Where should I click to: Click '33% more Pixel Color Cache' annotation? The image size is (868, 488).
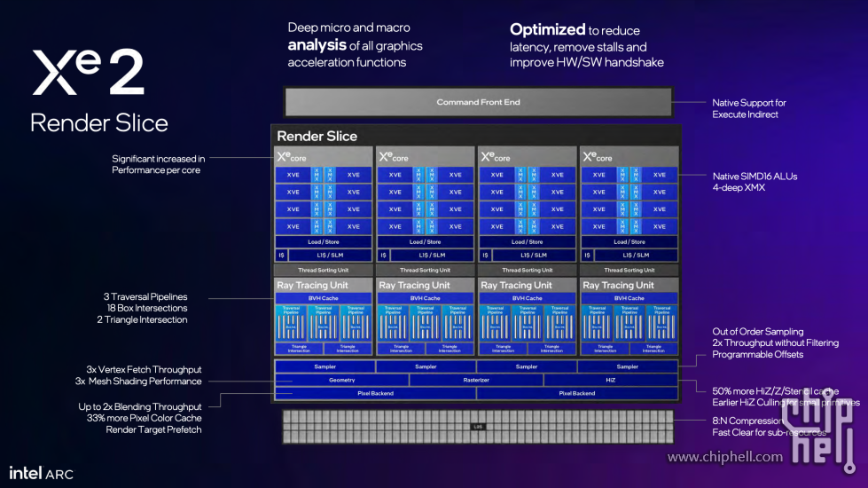[144, 418]
